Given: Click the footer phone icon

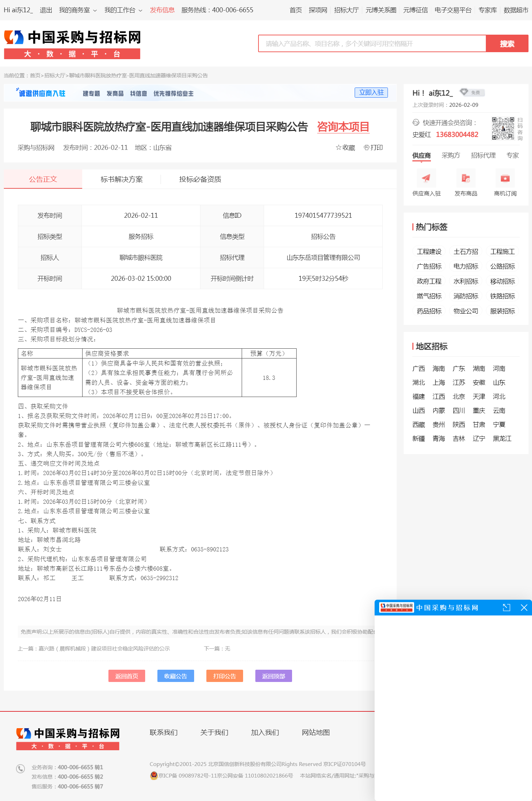Looking at the screenshot, I should coord(20,768).
